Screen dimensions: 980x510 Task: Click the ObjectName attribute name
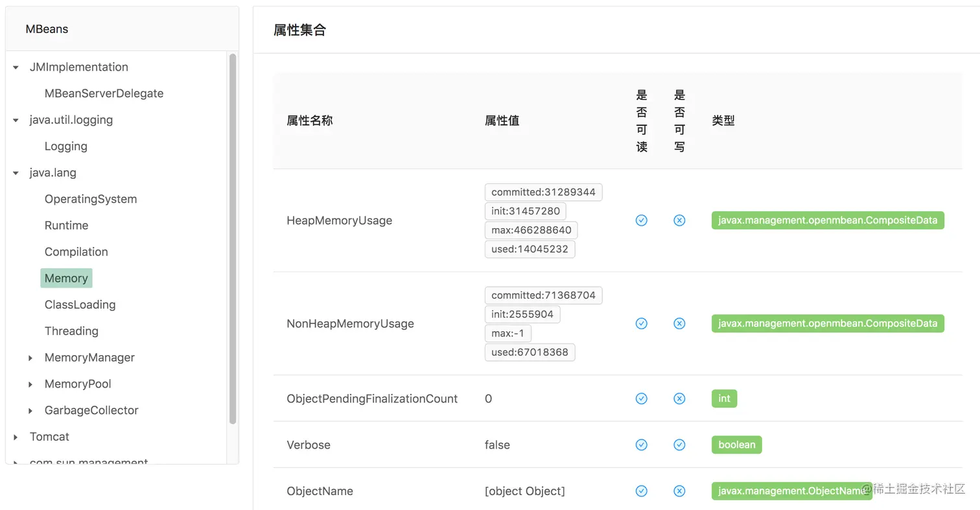(x=320, y=491)
